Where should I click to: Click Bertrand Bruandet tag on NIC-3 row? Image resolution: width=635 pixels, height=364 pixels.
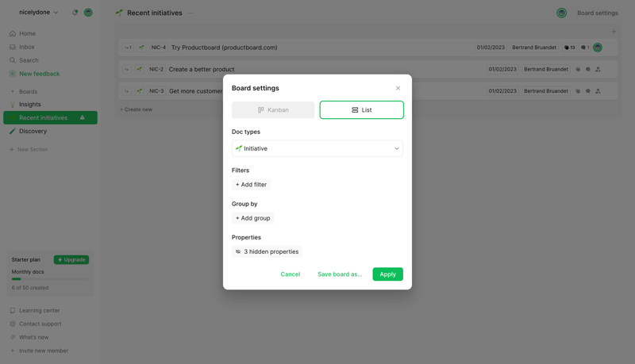[546, 91]
